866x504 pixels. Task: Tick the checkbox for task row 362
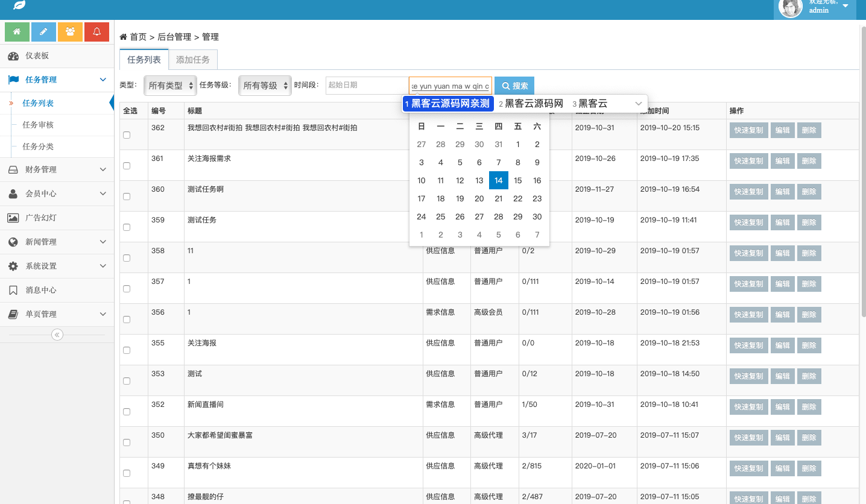pos(127,135)
